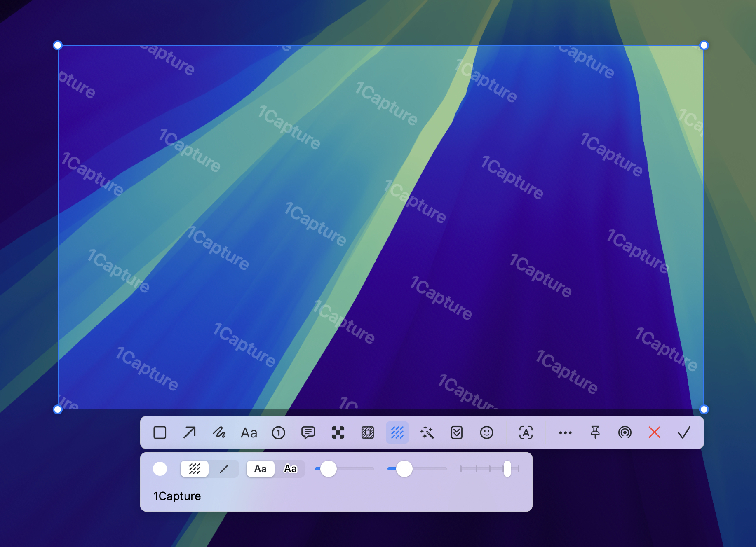
Task: Choose plain Aa text style
Action: (x=261, y=469)
